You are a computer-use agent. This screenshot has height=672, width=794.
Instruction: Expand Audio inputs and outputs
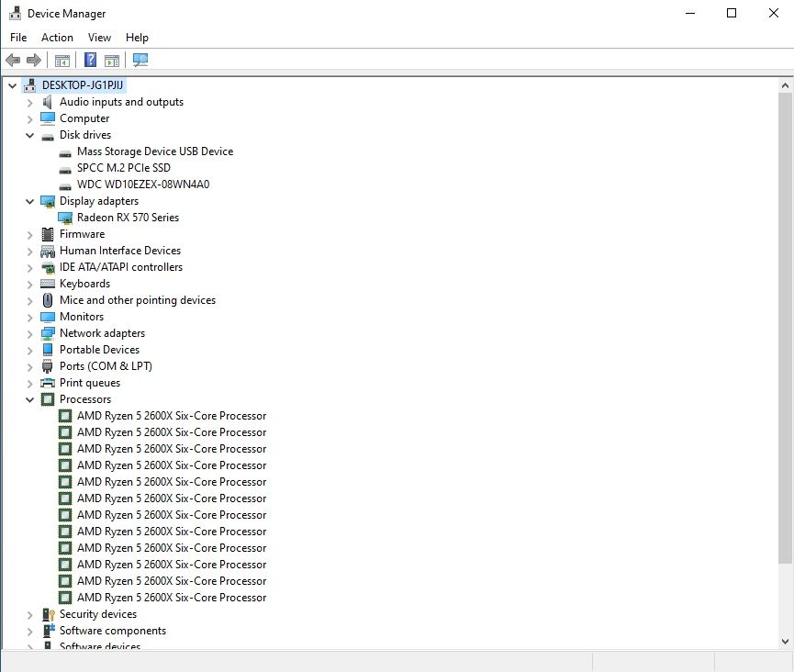30,103
